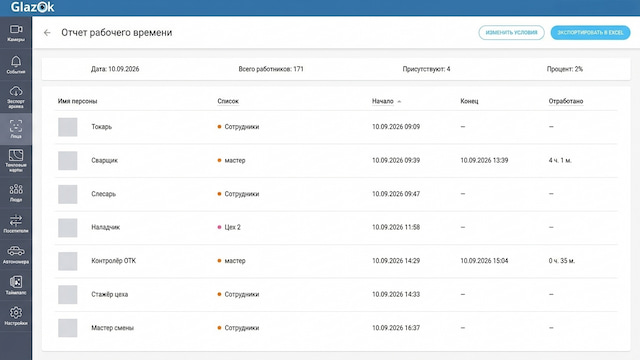Select the Контролёр ОТК person name
Viewport: 640px width, 360px height.
coord(113,261)
